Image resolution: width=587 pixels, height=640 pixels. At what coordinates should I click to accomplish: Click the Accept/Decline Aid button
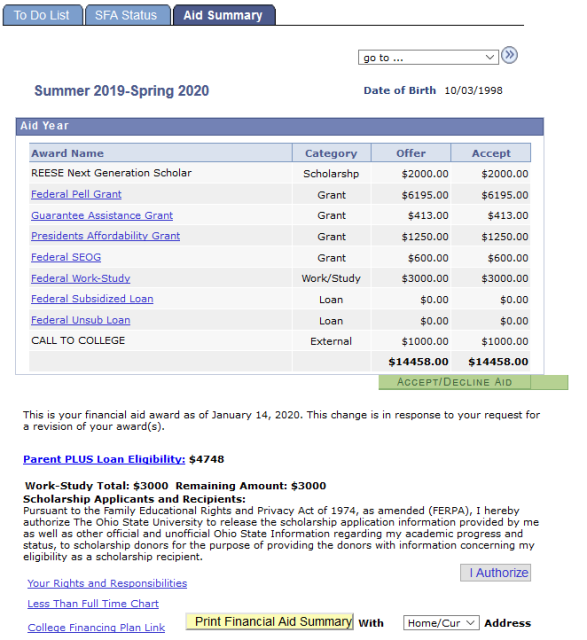pos(473,382)
